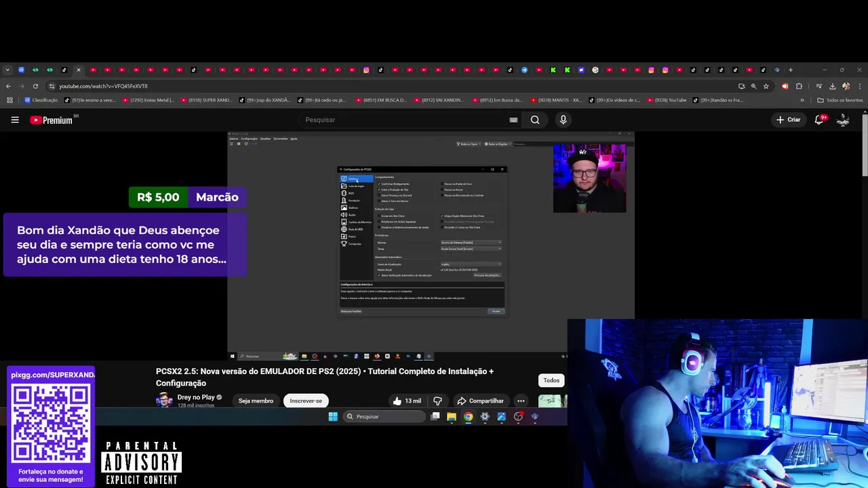
Task: Enable Renderizar em Janela Separada checkbox
Action: click(x=379, y=222)
